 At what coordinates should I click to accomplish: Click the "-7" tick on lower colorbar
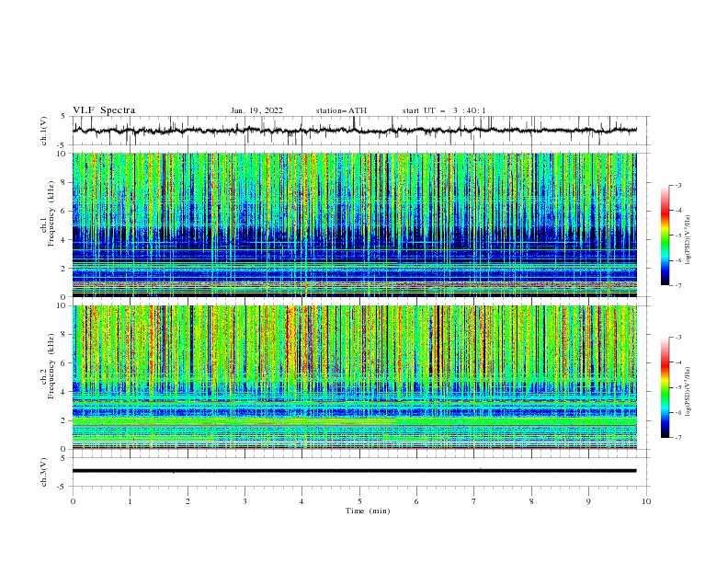coord(677,438)
